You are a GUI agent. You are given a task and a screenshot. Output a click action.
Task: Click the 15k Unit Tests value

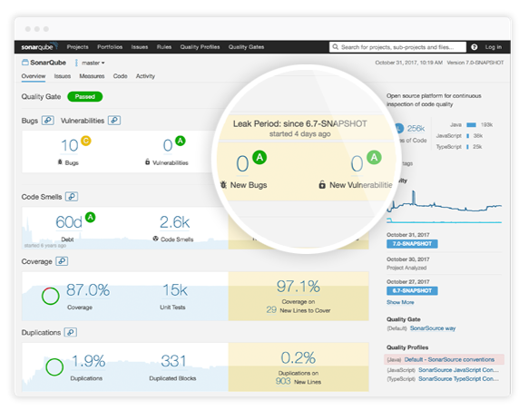coord(175,290)
